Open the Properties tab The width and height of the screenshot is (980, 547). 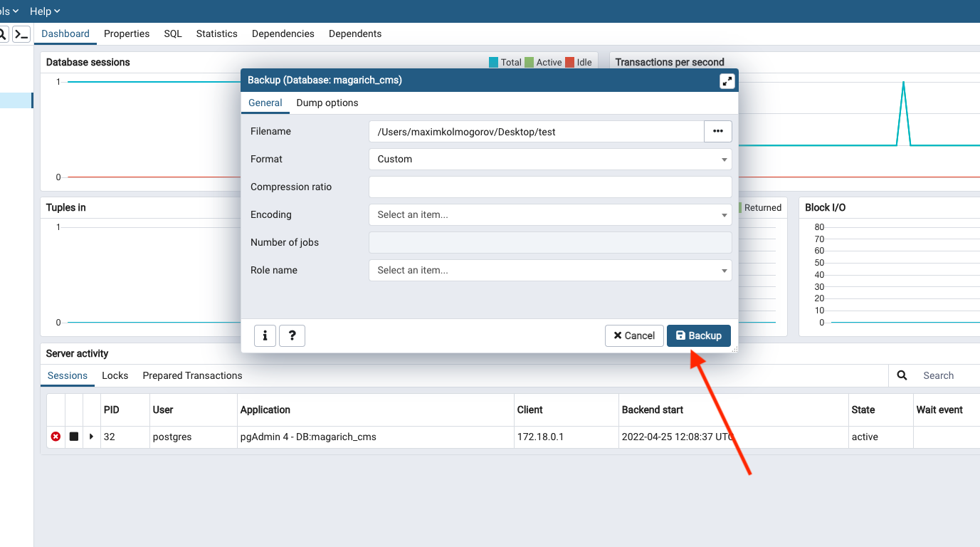click(127, 33)
